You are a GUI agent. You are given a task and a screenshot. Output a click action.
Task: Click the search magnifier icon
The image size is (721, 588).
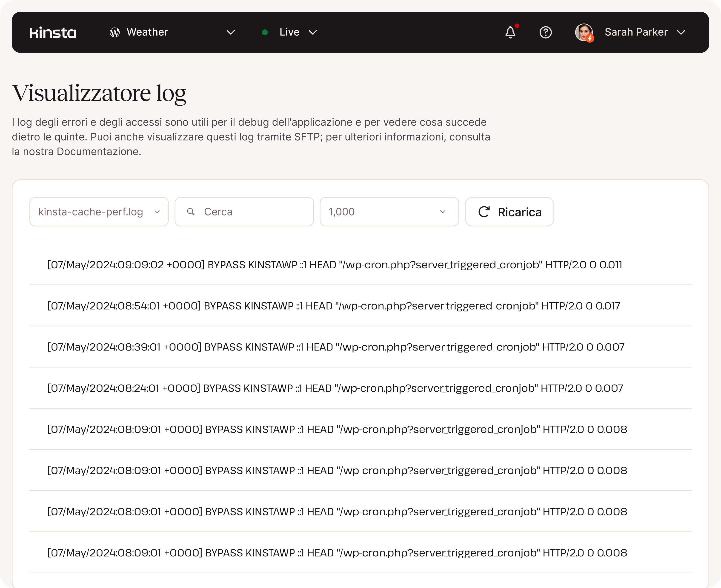click(191, 212)
